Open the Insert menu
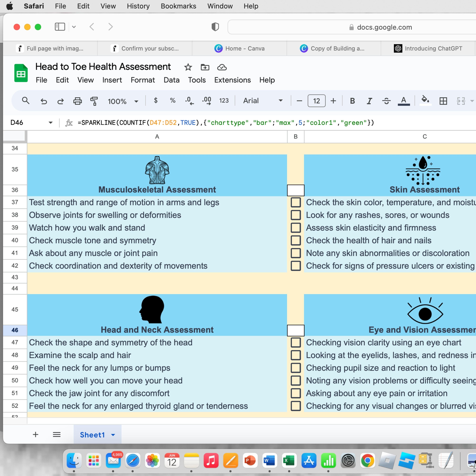This screenshot has width=476, height=476. pos(112,80)
